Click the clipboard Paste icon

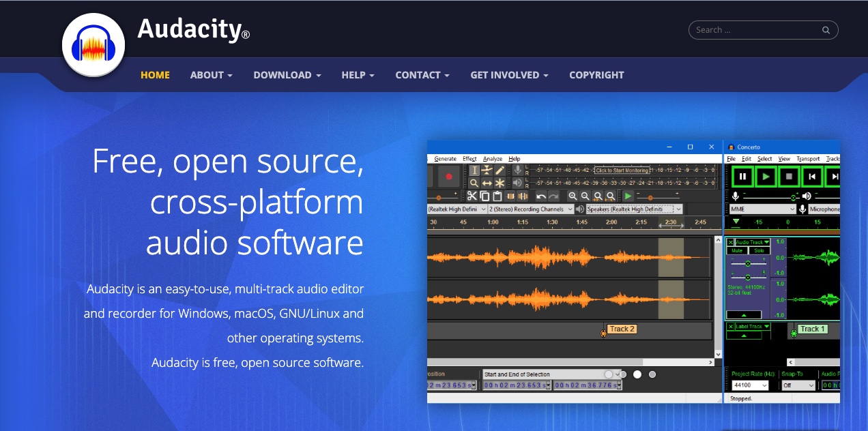coord(497,196)
